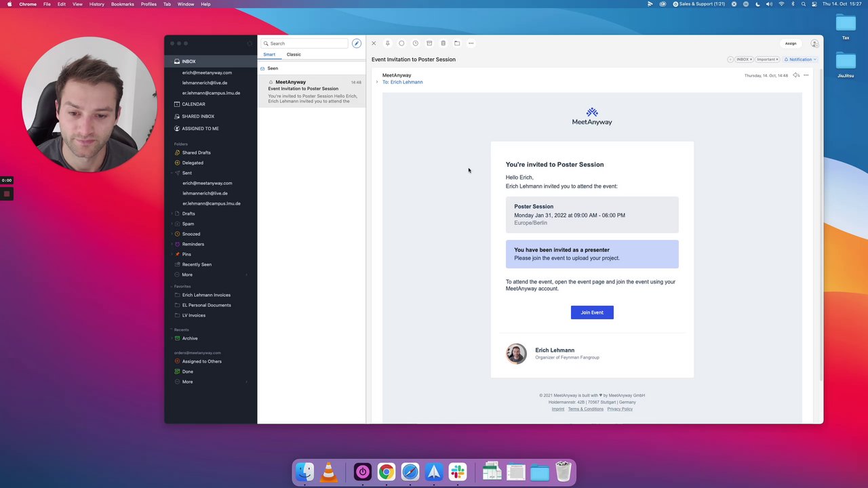The width and height of the screenshot is (868, 488).
Task: Collapse the Sent folder tree
Action: (172, 173)
